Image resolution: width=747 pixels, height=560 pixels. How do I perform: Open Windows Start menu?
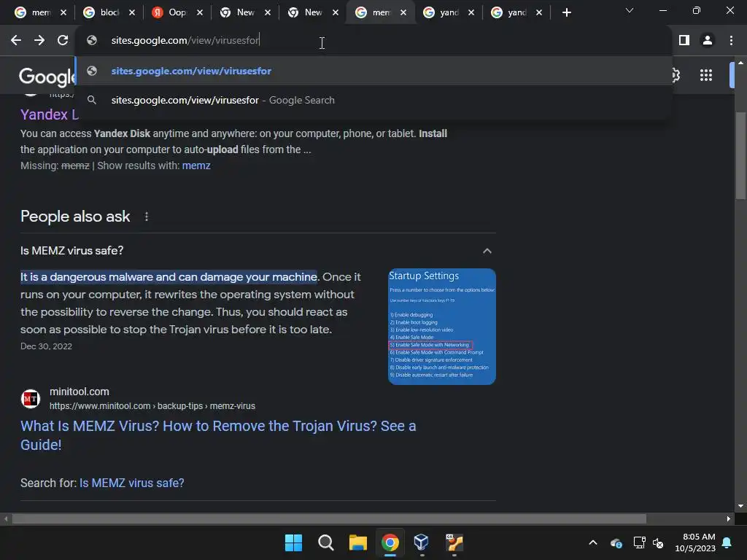(293, 542)
